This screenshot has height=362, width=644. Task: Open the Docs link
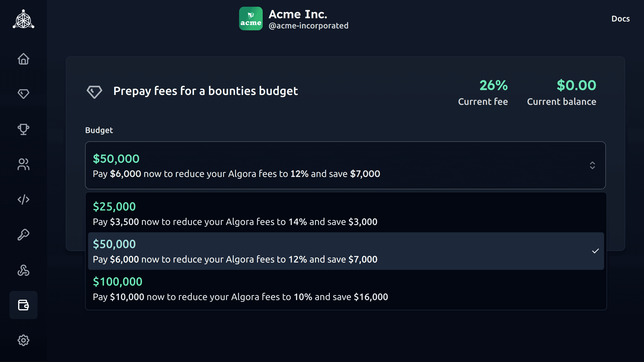[620, 19]
